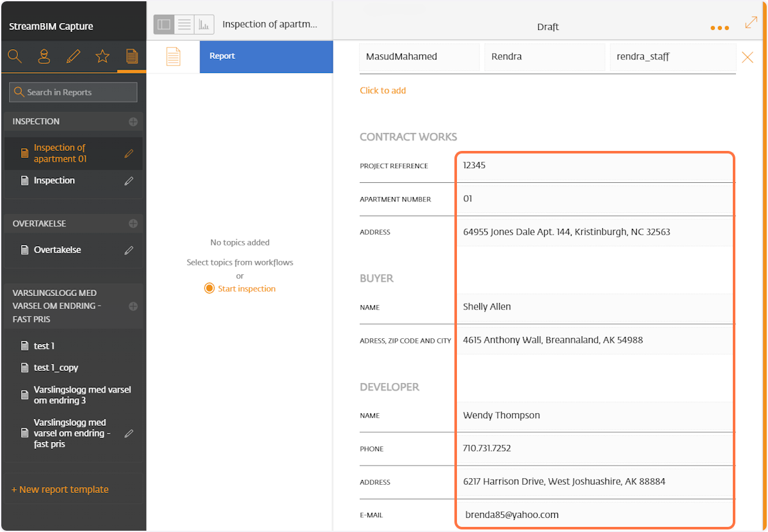The image size is (768, 532).
Task: Edit buyer address 4615 Anthony Wall field
Action: click(595, 340)
